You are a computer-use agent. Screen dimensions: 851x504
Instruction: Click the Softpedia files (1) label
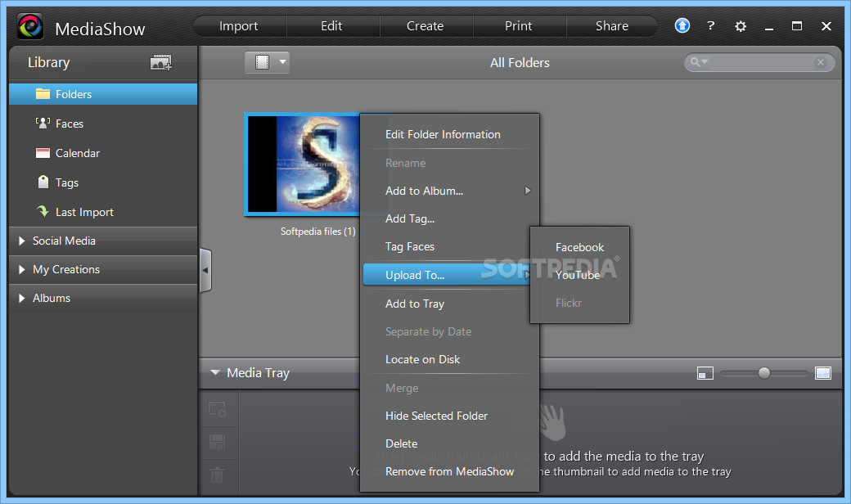coord(318,231)
